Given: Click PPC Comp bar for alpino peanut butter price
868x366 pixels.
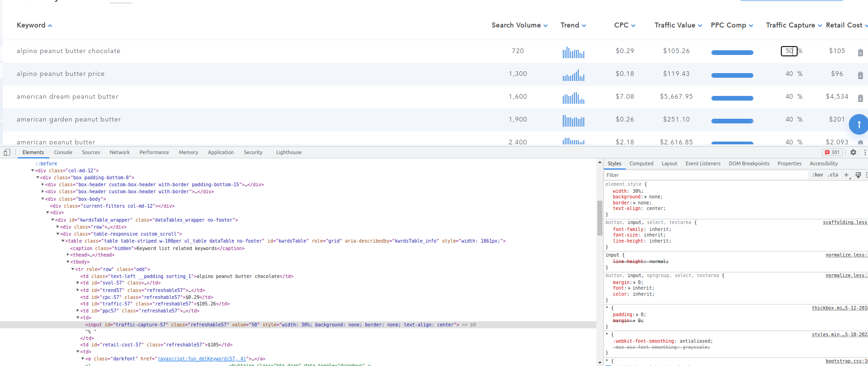Looking at the screenshot, I should 732,75.
